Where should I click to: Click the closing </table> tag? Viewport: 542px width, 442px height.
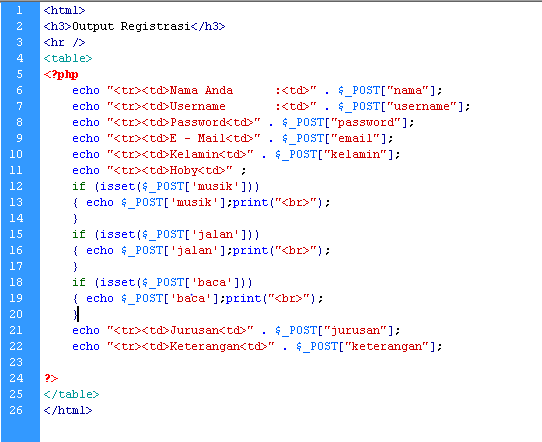click(72, 394)
